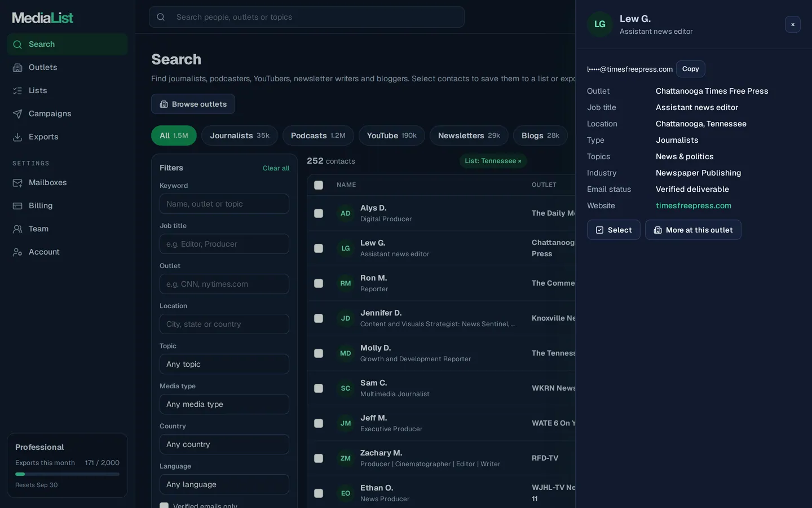
Task: Click the SC avatar for Sam C.
Action: pos(346,388)
